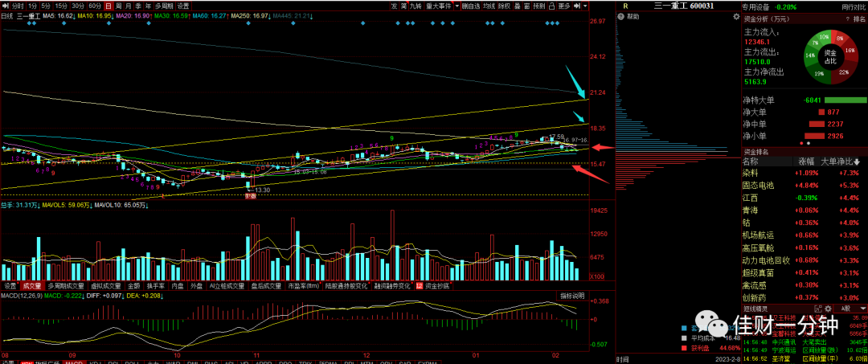Collapse the left panel with the arrow icon
868x364 pixels.
pyautogui.click(x=6, y=6)
